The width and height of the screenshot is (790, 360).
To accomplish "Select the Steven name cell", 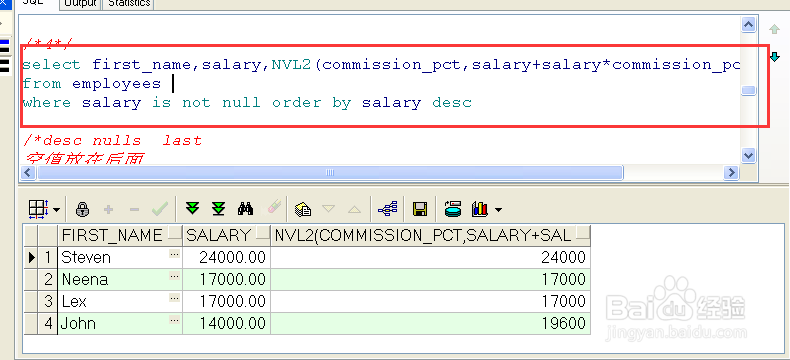I will point(120,257).
